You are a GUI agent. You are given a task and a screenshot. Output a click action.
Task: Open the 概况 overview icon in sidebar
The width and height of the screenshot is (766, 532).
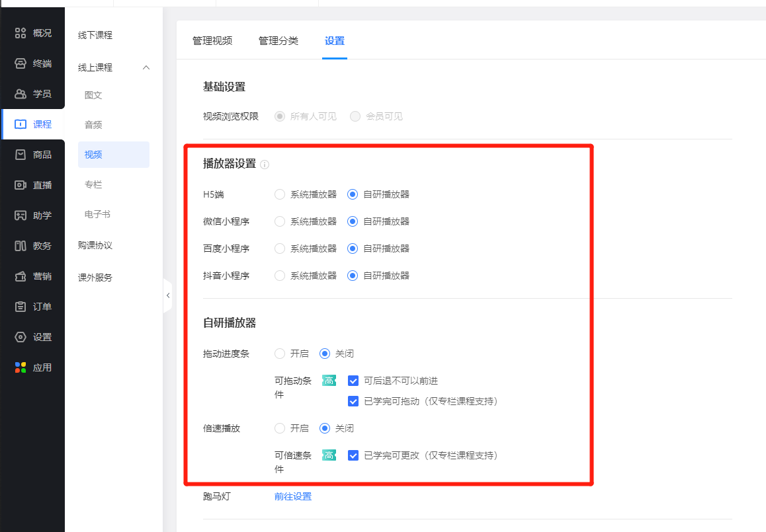[x=21, y=33]
